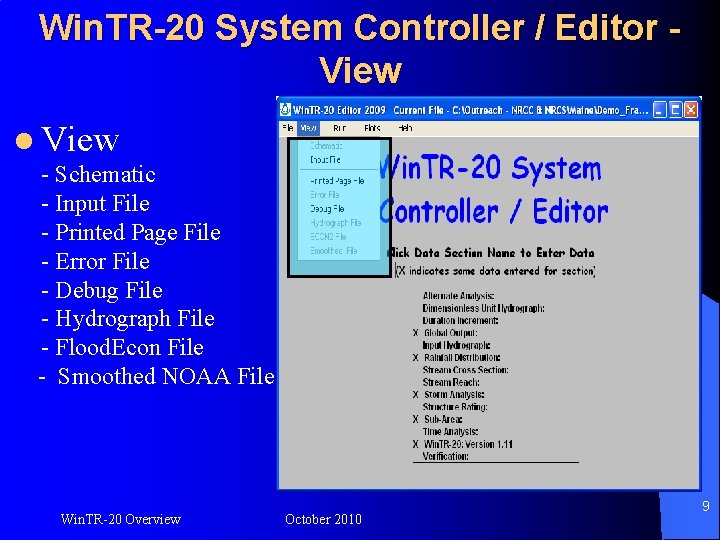
Task: Open the Help menu
Action: (405, 128)
